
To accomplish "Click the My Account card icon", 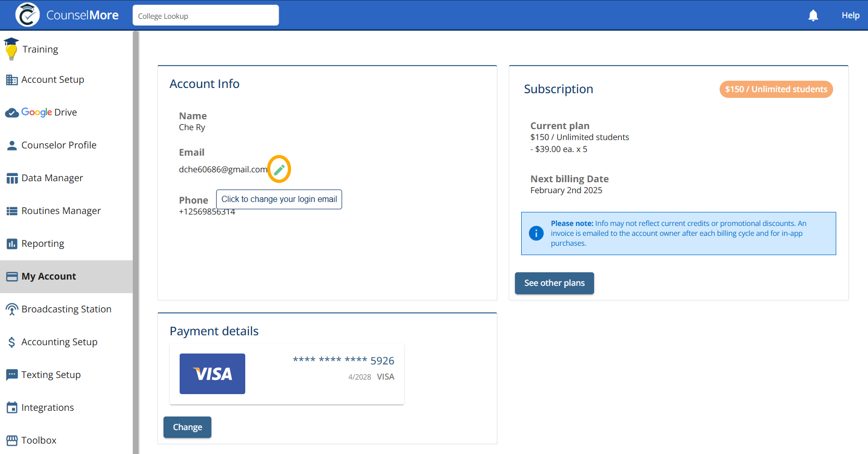I will (11, 276).
